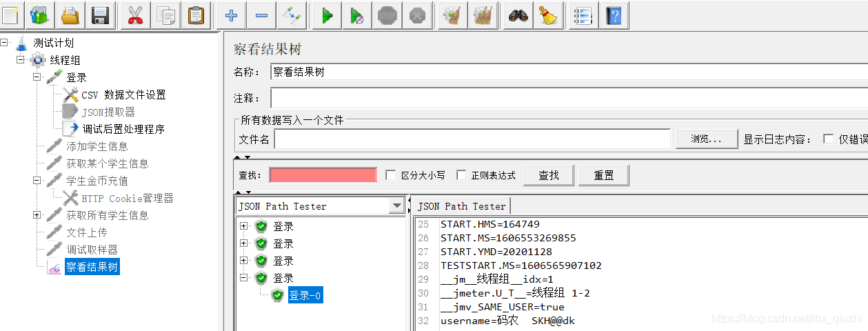Click the Save test plan floppy icon
Screen dimensions: 868x331
(101, 15)
